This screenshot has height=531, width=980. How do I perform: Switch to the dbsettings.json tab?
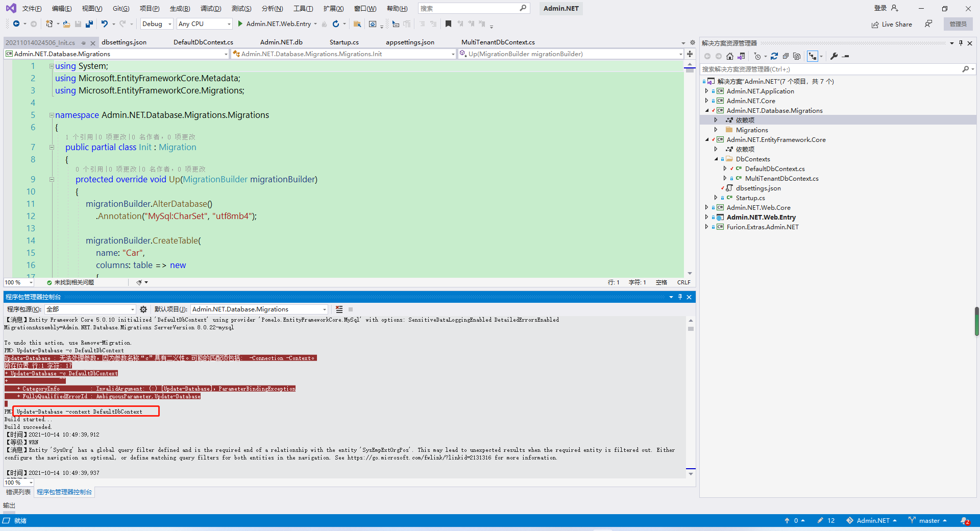pyautogui.click(x=124, y=42)
